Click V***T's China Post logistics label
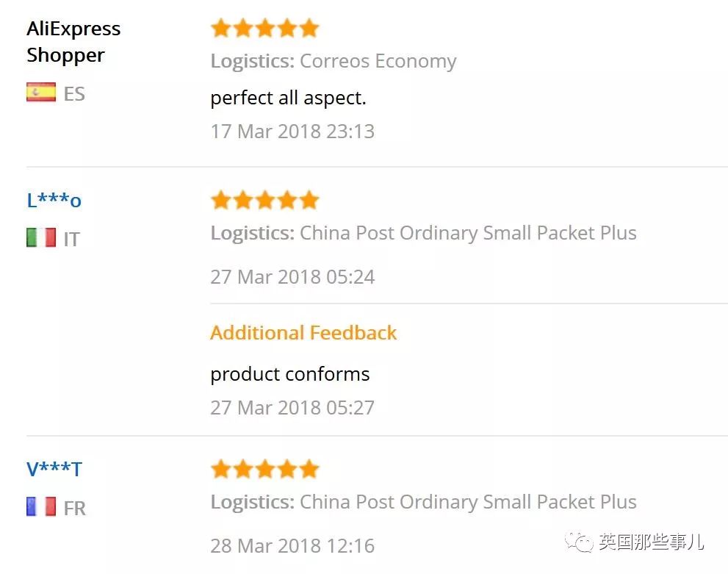Viewport: 728px width, 574px height. point(423,502)
